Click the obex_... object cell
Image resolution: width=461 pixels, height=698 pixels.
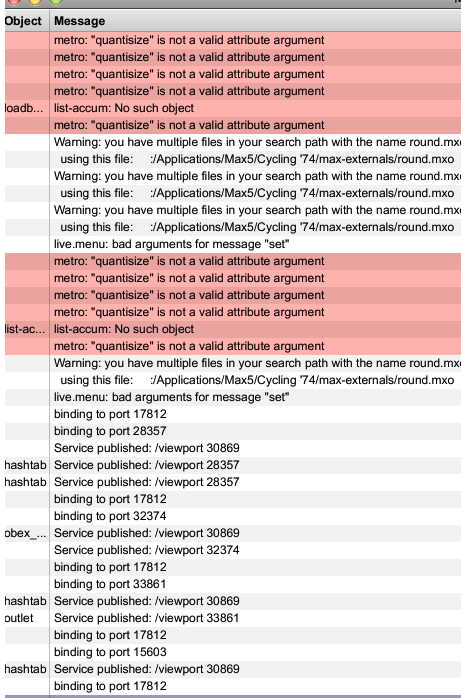coord(25,533)
